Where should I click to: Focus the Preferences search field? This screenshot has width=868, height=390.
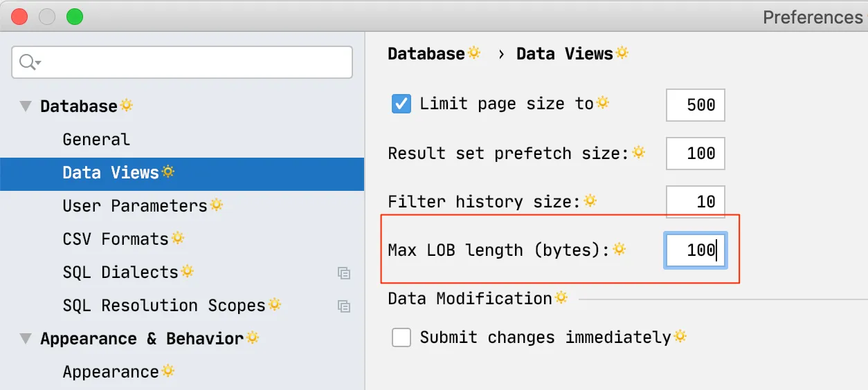[194, 62]
